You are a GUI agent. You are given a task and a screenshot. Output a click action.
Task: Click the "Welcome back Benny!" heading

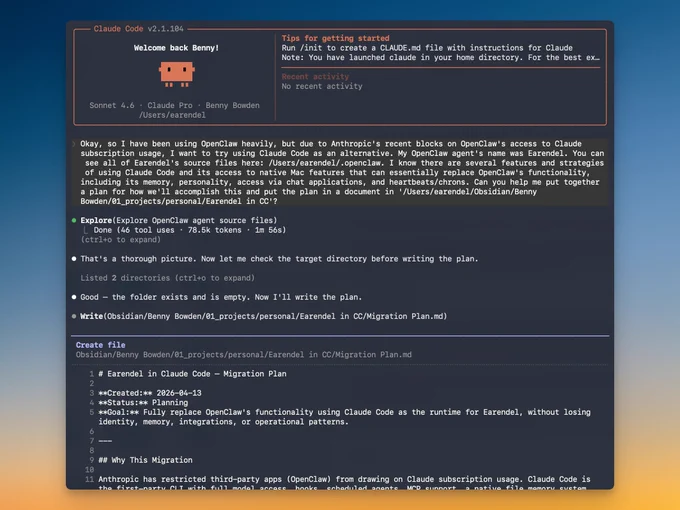[x=177, y=48]
